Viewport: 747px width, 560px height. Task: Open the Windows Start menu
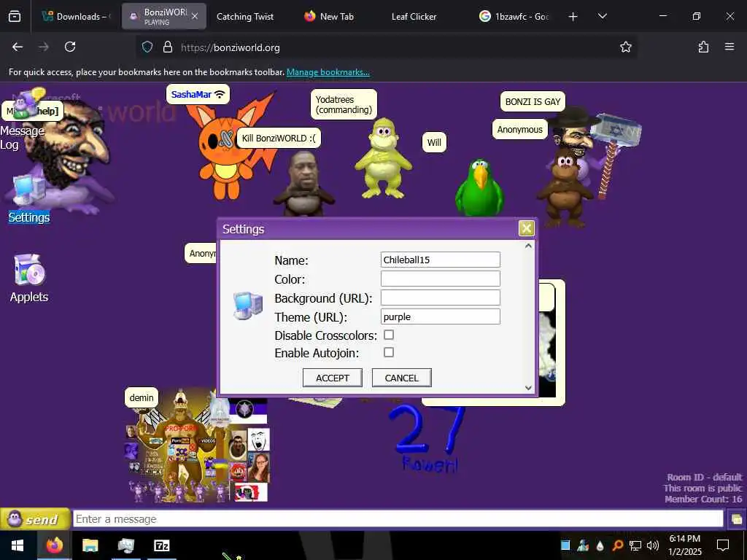coord(18,545)
